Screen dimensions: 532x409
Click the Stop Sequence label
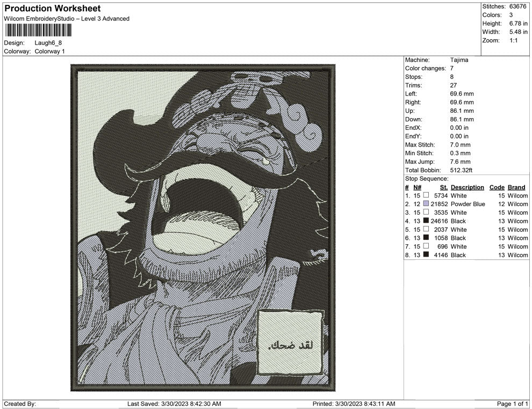(x=427, y=179)
